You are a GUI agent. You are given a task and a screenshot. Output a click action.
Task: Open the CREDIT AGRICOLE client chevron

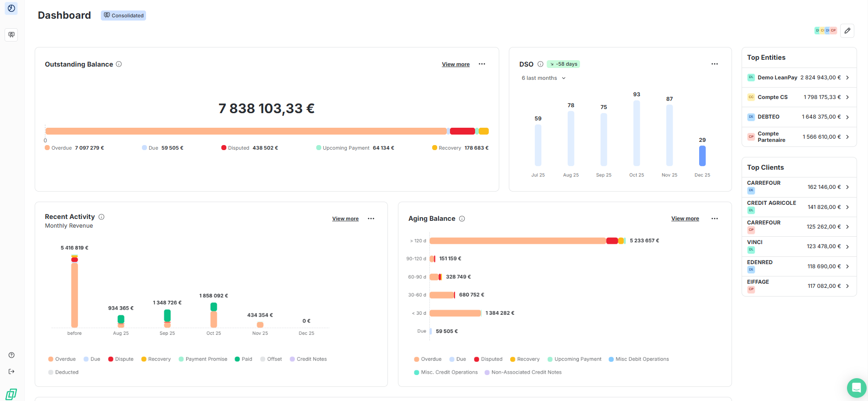point(847,207)
